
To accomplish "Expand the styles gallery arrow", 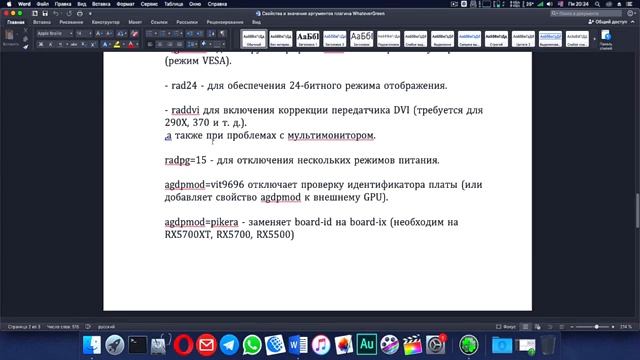I will click(594, 39).
